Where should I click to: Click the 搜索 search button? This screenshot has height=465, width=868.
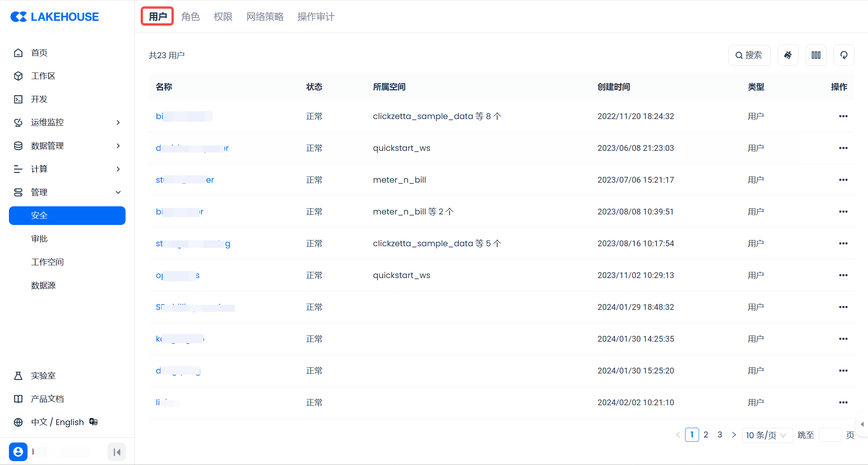(749, 55)
